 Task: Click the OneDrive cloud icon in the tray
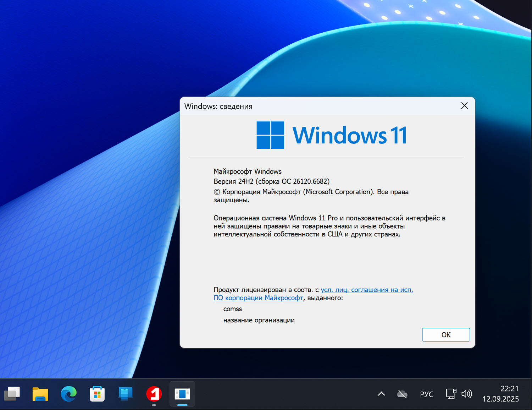(x=402, y=394)
